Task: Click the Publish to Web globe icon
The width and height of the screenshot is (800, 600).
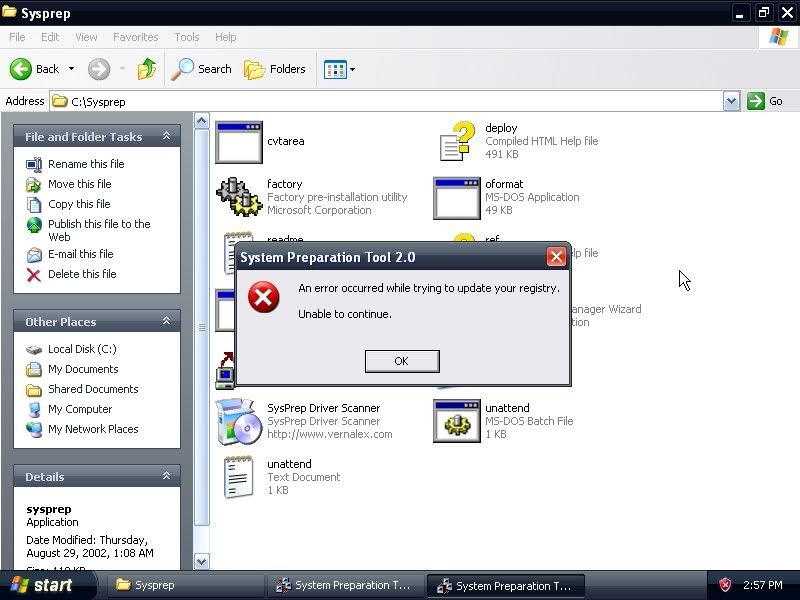Action: click(34, 224)
